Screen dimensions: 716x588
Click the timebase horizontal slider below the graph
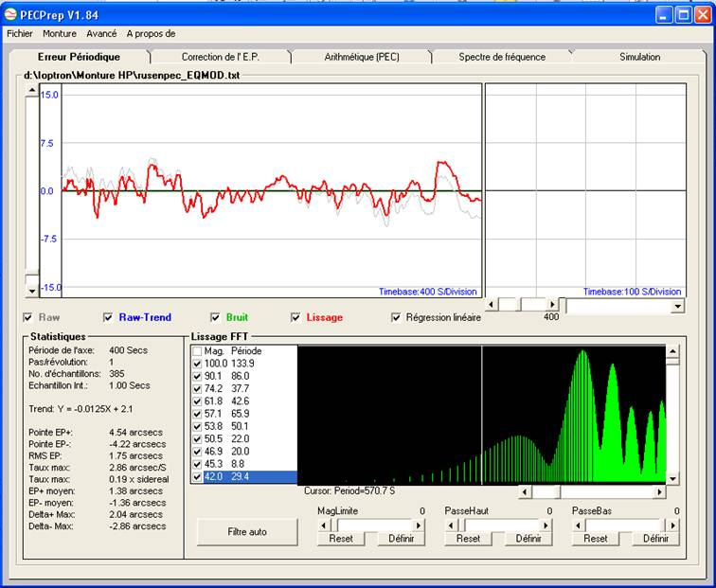pos(522,304)
